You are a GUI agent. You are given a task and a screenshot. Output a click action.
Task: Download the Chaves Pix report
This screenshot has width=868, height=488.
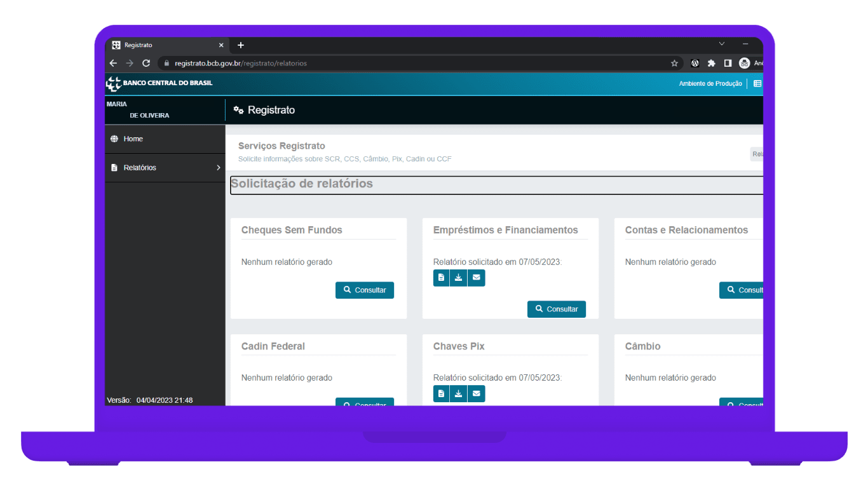tap(458, 394)
